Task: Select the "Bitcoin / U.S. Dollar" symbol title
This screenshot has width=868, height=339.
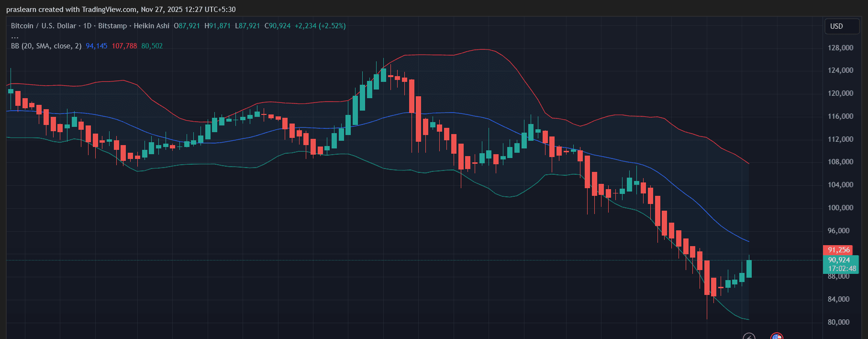Action: (x=44, y=26)
